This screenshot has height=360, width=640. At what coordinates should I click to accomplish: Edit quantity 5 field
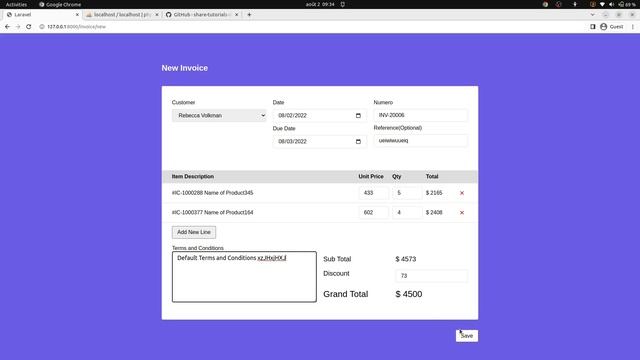click(407, 193)
